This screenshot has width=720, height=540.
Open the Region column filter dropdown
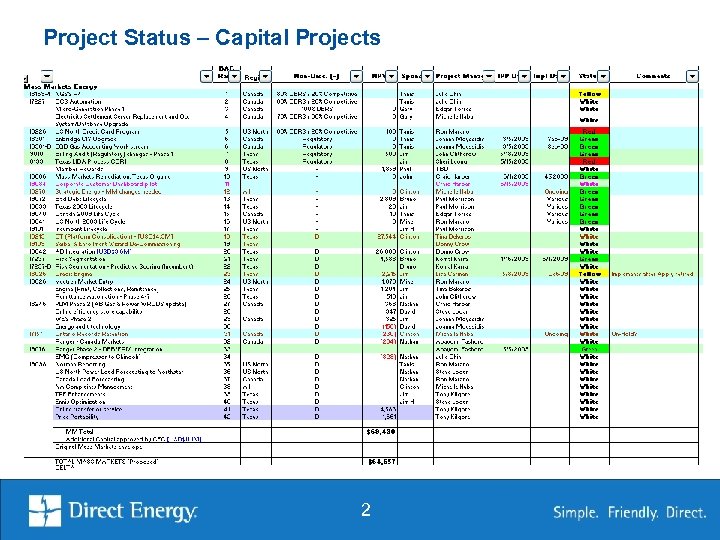pyautogui.click(x=265, y=76)
